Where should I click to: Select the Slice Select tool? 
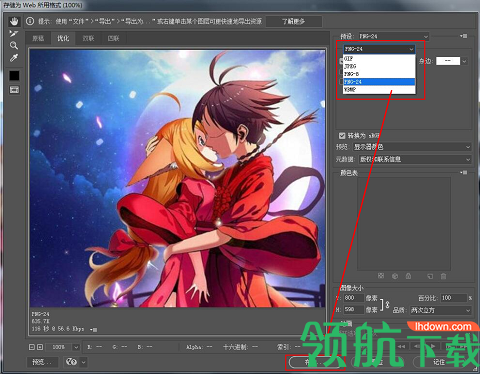click(14, 33)
